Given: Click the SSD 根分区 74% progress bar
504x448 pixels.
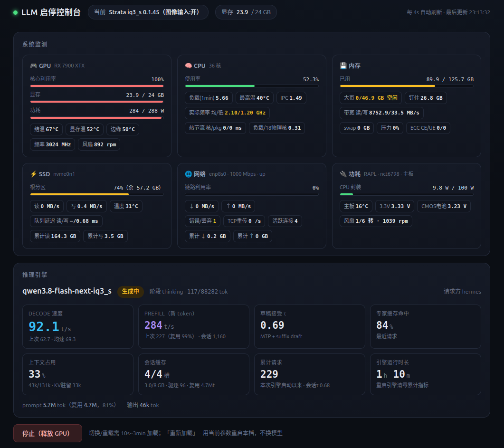Looking at the screenshot, I should pyautogui.click(x=97, y=194).
